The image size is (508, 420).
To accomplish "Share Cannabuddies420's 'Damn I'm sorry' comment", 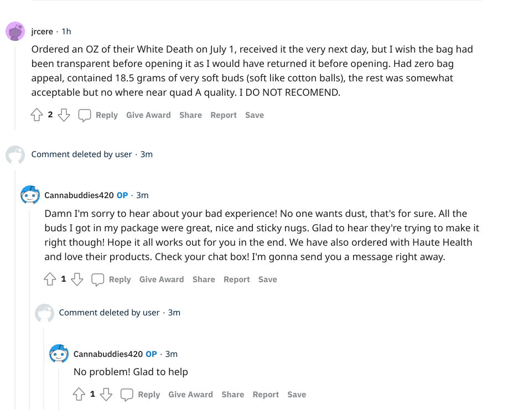I will click(204, 279).
